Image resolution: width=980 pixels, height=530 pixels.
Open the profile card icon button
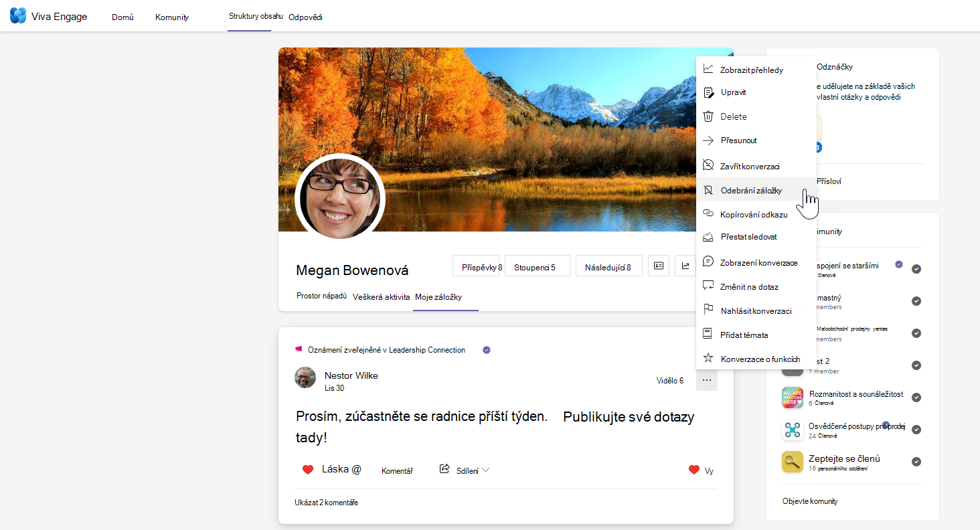(x=659, y=266)
